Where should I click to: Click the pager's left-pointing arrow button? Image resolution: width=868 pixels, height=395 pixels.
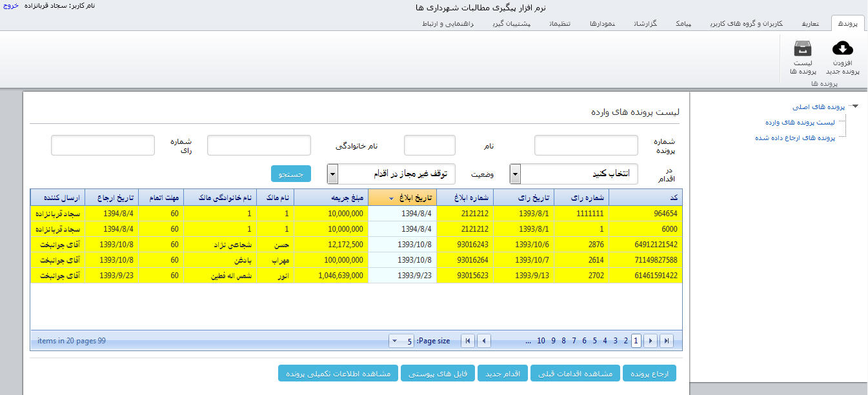pyautogui.click(x=483, y=341)
